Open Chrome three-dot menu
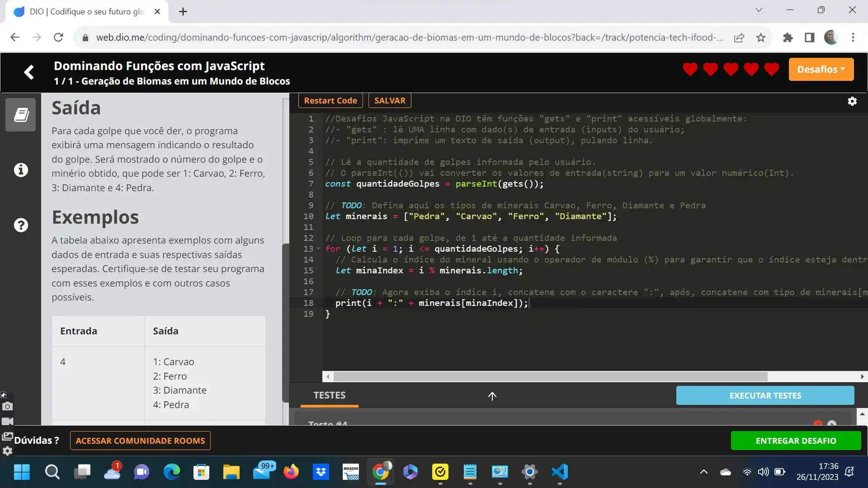 [853, 38]
